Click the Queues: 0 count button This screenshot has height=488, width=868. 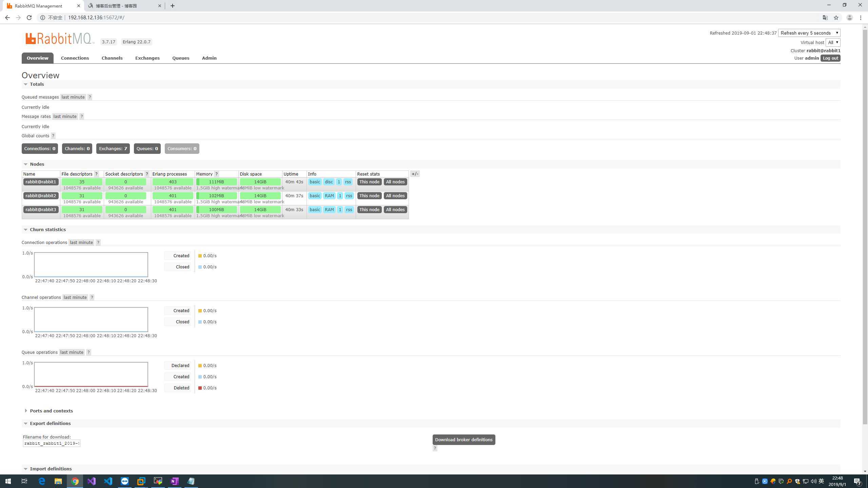coord(147,149)
